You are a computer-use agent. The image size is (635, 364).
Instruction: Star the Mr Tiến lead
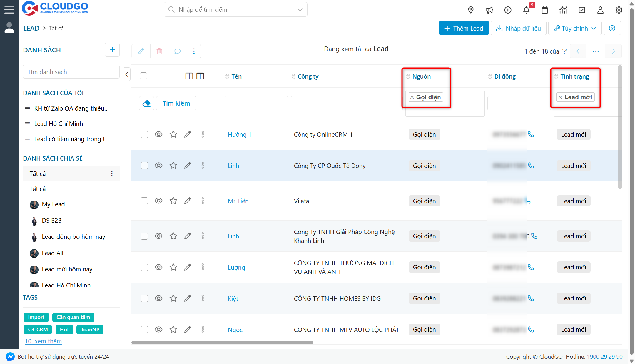pyautogui.click(x=173, y=201)
